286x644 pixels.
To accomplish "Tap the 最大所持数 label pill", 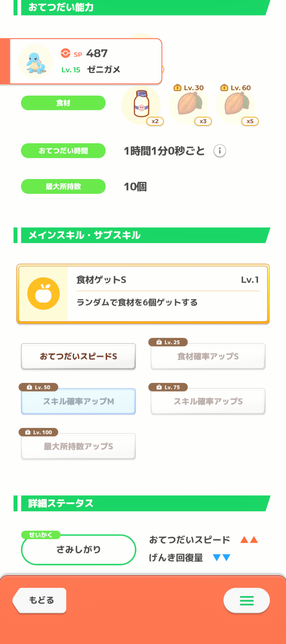I will (x=63, y=186).
